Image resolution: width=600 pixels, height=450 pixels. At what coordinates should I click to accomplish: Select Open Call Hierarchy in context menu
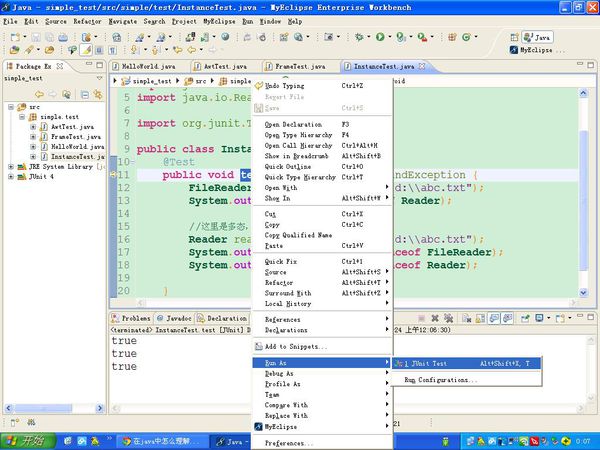click(322, 145)
